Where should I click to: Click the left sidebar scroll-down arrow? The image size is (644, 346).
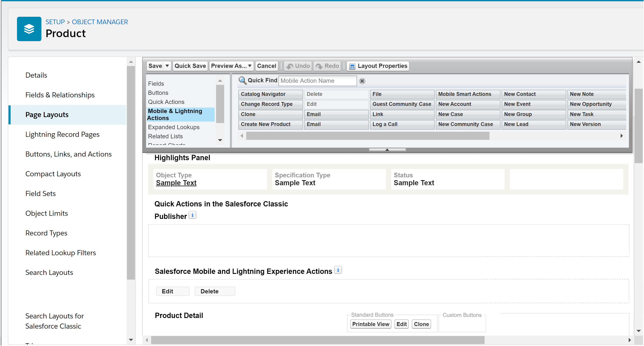point(131,340)
